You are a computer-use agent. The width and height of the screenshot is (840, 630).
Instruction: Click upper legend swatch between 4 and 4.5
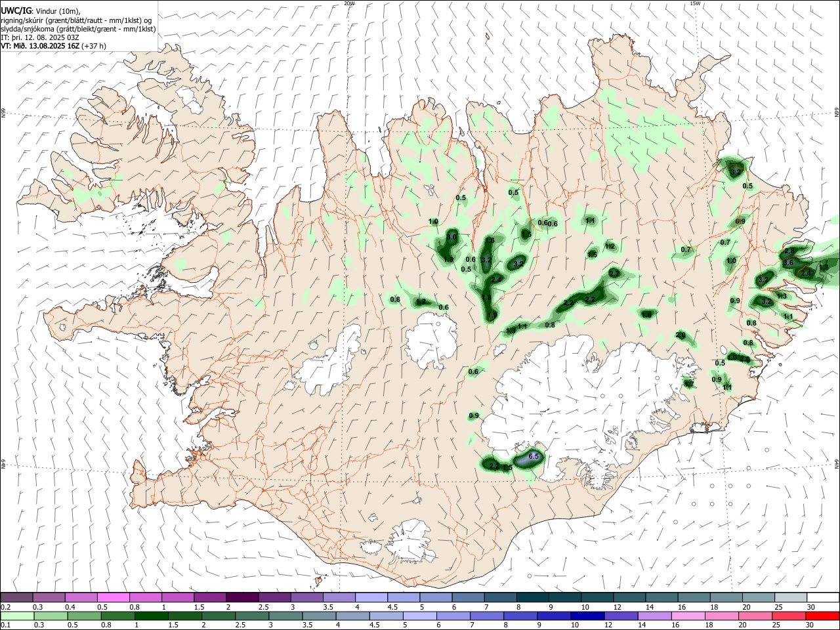click(x=370, y=598)
